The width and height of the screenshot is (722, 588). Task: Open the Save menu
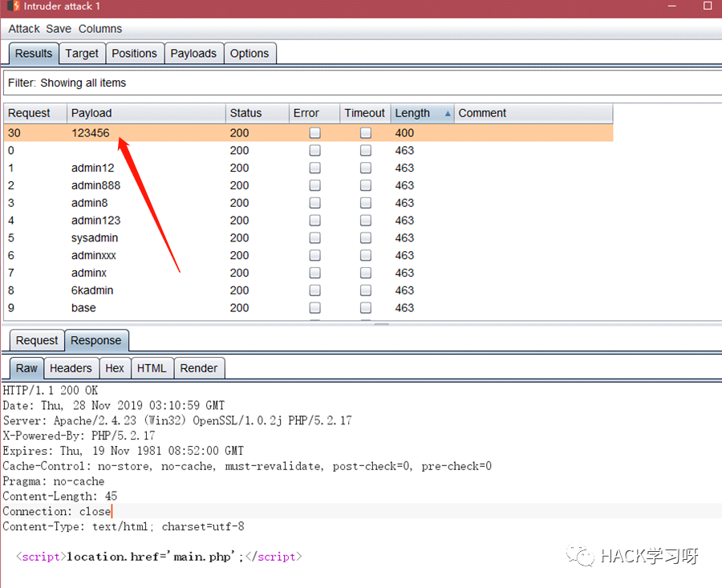59,29
